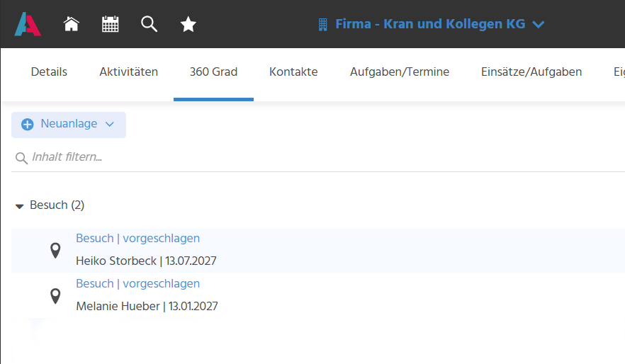The width and height of the screenshot is (625, 364).
Task: Click the map pin icon for Heiko Storbeck
Action: tap(55, 251)
